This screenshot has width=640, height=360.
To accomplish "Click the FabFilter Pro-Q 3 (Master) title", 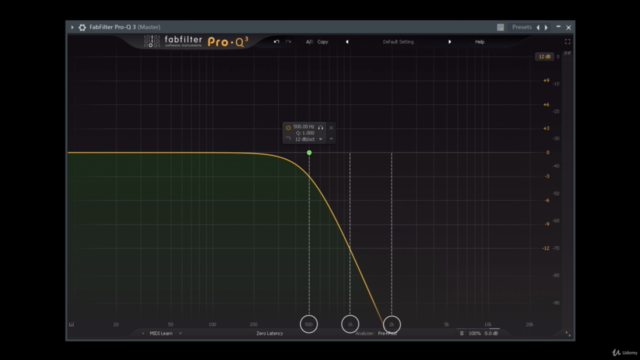I will [x=125, y=27].
